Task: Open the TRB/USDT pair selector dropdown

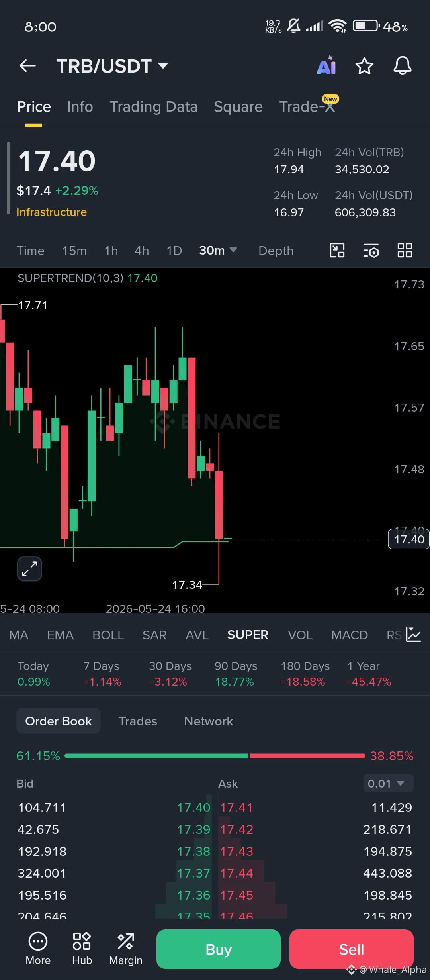Action: point(112,66)
